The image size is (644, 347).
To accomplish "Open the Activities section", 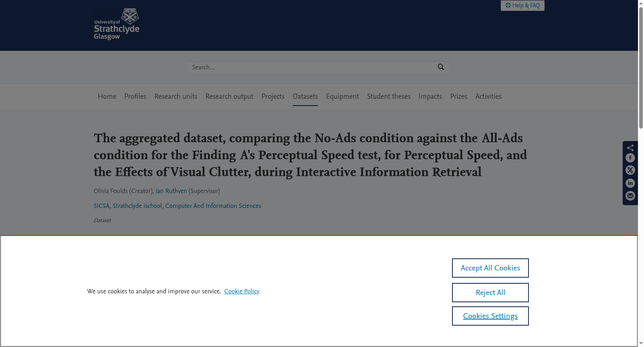I will pos(488,96).
